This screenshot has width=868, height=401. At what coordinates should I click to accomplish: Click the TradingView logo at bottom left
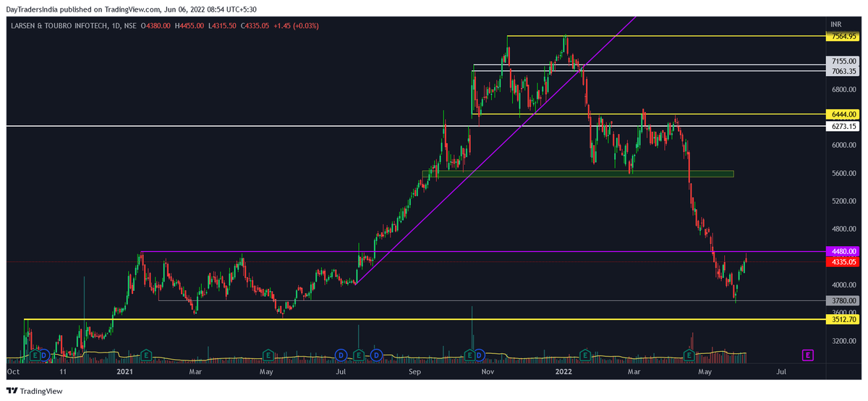click(x=35, y=391)
